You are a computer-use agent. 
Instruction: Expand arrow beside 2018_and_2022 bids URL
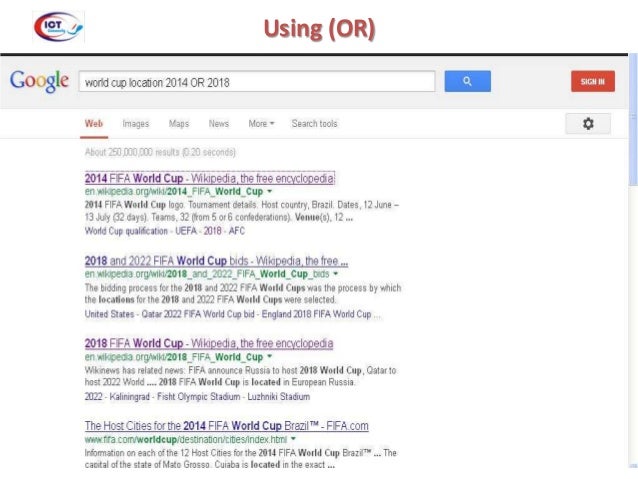point(336,274)
